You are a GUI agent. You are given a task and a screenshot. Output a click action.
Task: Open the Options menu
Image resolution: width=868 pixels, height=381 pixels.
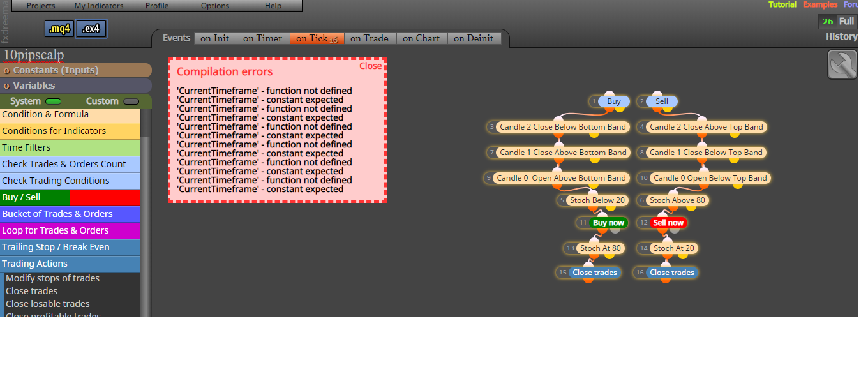(x=215, y=6)
